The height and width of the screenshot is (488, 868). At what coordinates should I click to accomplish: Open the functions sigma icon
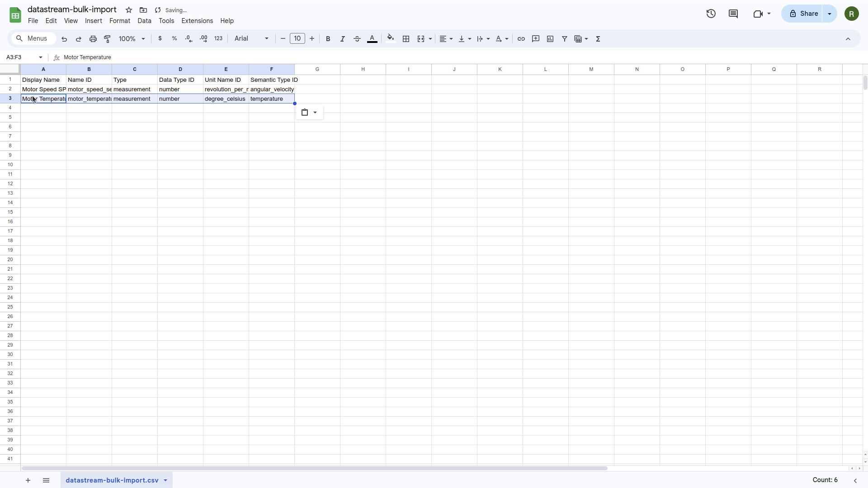click(x=598, y=39)
